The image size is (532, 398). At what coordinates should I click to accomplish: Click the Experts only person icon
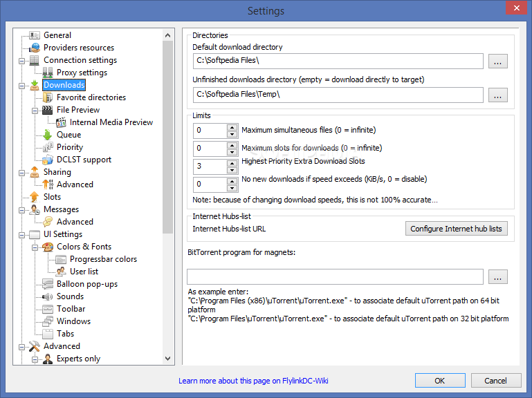coord(48,359)
